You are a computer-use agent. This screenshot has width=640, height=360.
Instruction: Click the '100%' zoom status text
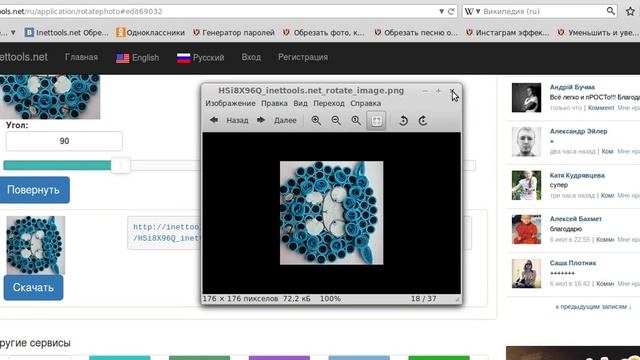[330, 299]
